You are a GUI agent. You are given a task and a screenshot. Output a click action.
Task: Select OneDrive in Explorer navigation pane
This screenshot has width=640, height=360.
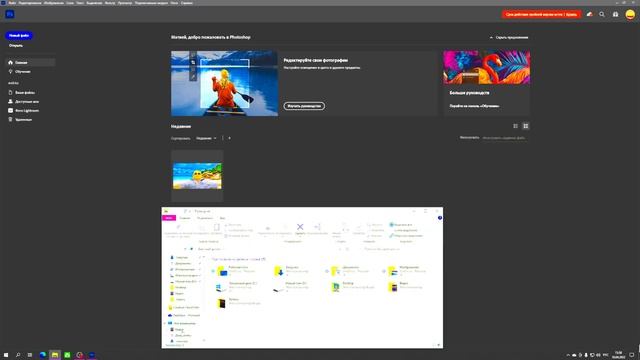pos(184,316)
